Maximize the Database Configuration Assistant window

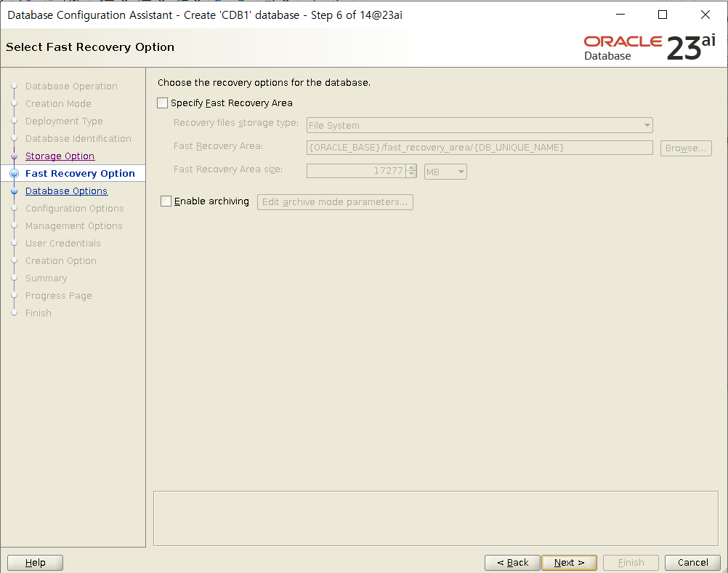click(663, 15)
